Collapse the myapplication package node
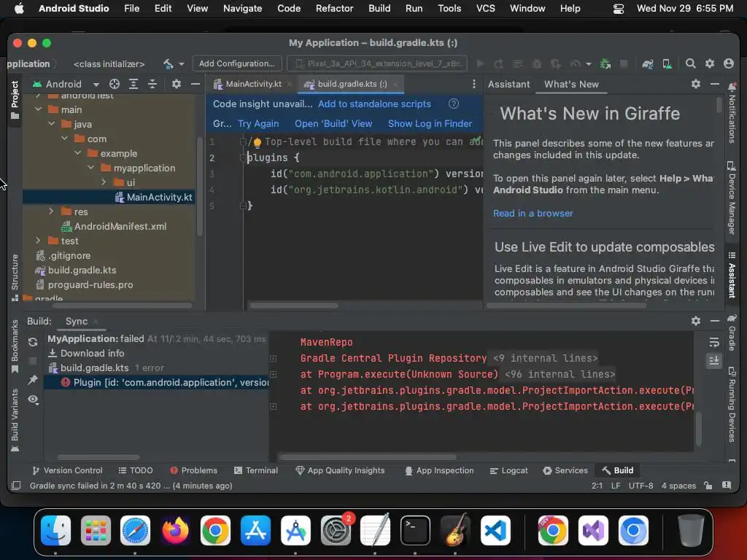Viewport: 747px width, 560px height. pos(91,168)
